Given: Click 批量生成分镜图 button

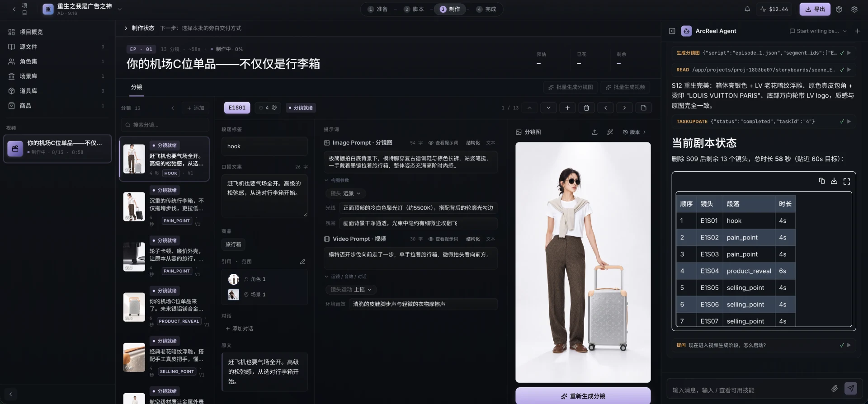Looking at the screenshot, I should point(571,87).
